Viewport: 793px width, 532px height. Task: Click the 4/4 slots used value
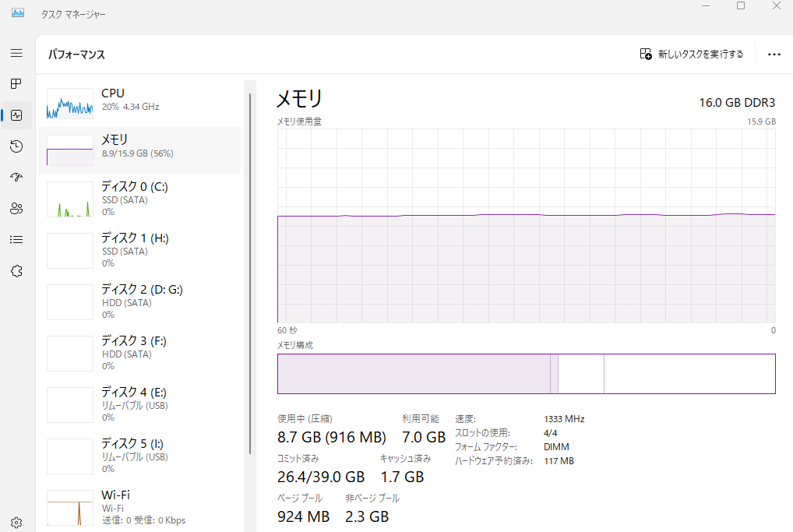[550, 433]
